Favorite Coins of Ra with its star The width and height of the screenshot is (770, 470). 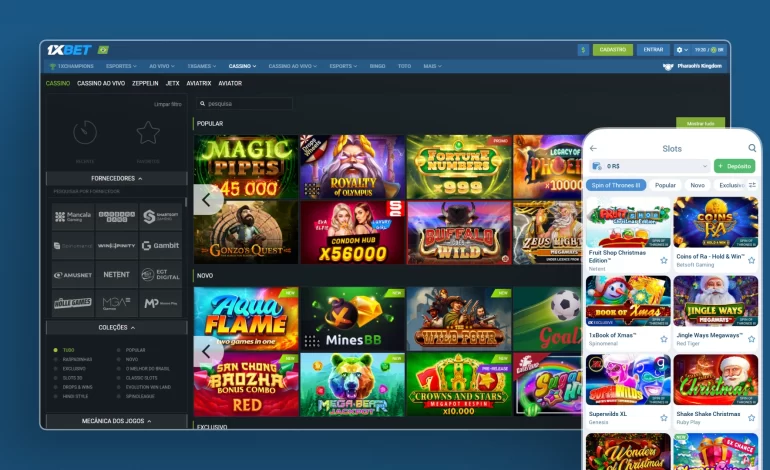pos(751,260)
